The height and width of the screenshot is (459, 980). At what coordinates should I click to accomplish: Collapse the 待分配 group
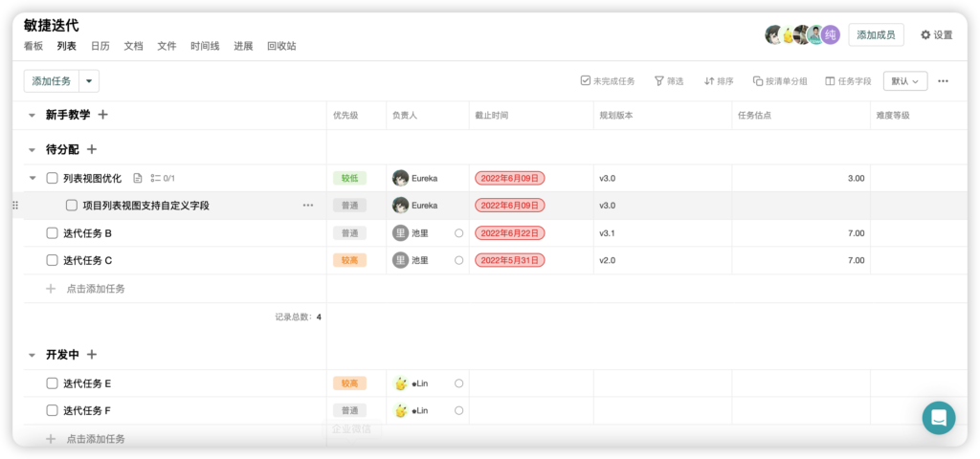pyautogui.click(x=32, y=150)
